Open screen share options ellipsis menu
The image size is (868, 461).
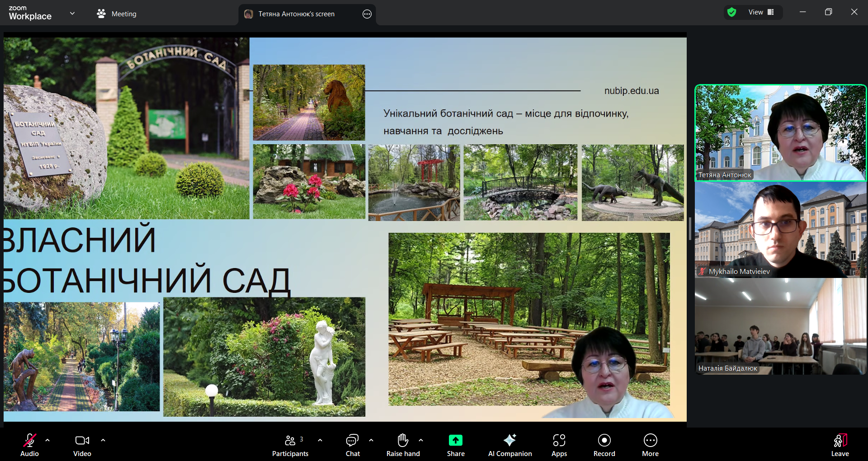tap(367, 14)
